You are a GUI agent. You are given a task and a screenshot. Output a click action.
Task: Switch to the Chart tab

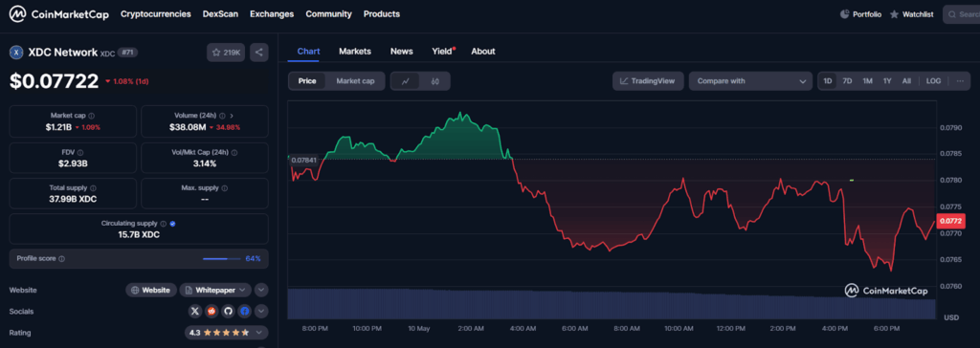(x=308, y=52)
